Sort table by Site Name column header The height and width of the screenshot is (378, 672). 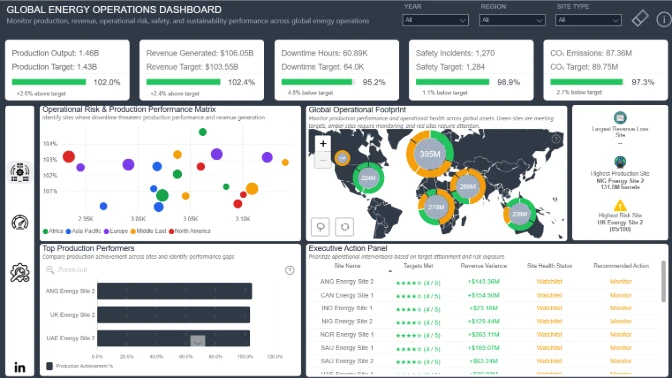(347, 266)
